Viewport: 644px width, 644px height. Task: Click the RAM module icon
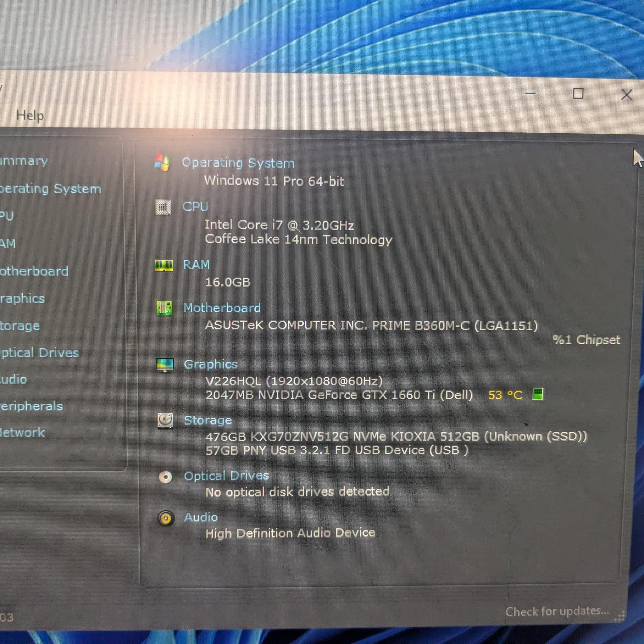click(x=164, y=265)
